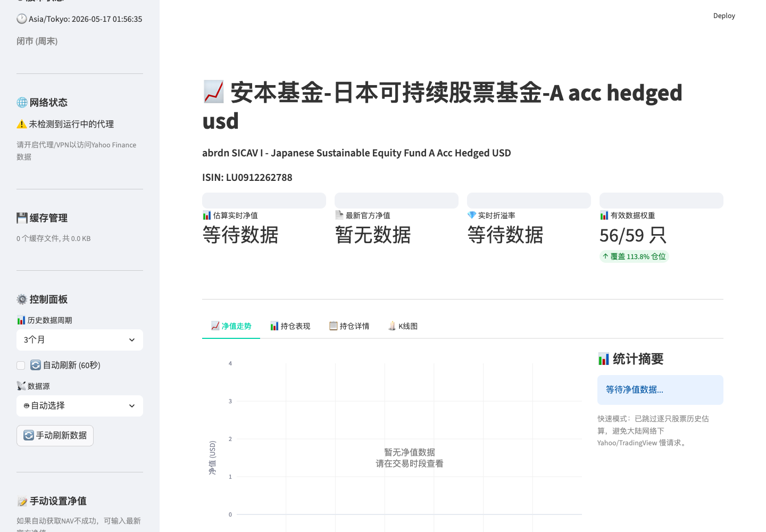Click the ISIN: LU0912262788 text
Image resolution: width=766 pixels, height=532 pixels.
tap(247, 178)
